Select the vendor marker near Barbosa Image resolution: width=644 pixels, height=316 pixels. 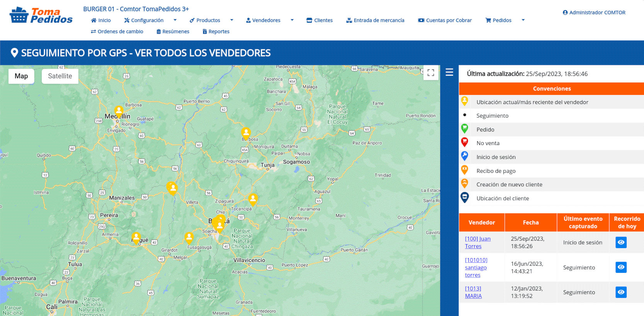[246, 133]
